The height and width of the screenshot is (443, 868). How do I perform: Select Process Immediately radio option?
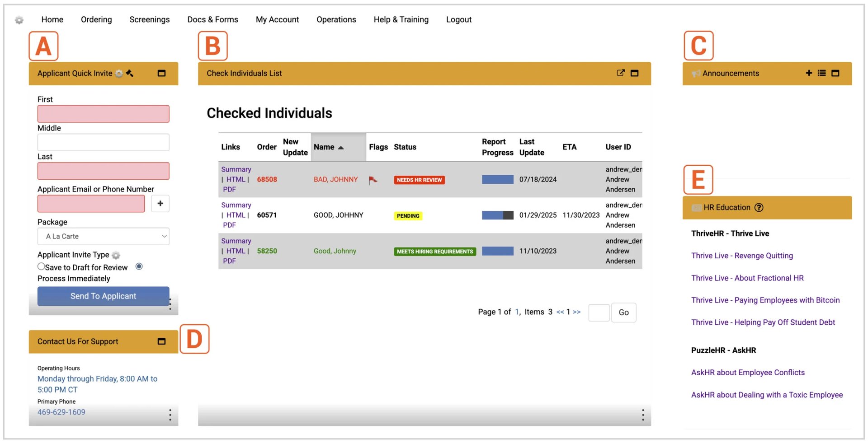pyautogui.click(x=139, y=266)
